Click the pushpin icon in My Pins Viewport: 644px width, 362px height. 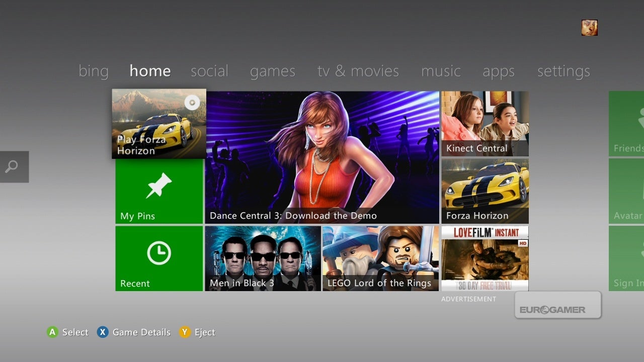coord(159,186)
